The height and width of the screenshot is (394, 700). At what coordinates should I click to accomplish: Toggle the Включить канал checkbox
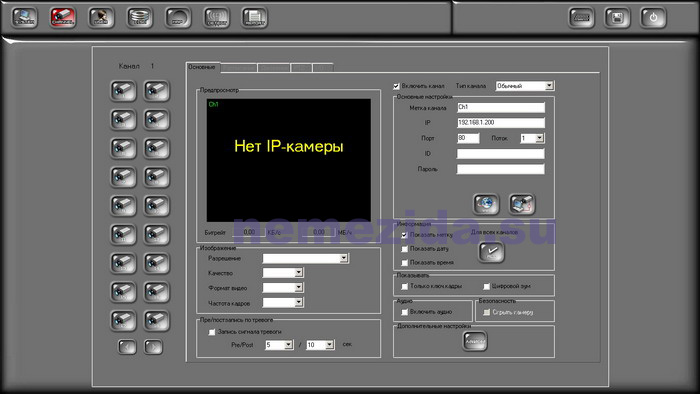[396, 86]
